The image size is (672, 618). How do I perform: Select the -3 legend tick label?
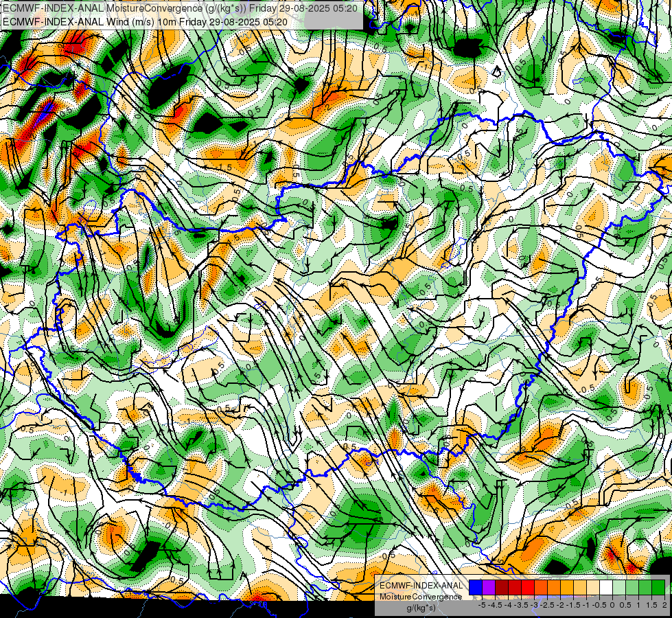click(534, 605)
